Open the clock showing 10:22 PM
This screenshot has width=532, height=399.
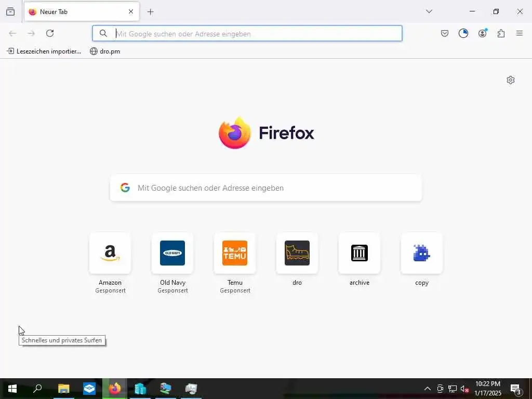tap(487, 389)
